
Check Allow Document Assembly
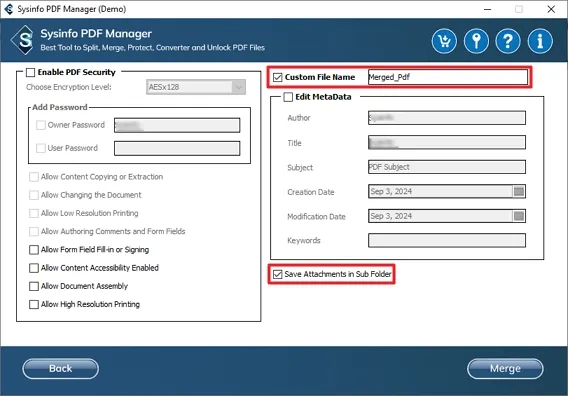pos(34,286)
